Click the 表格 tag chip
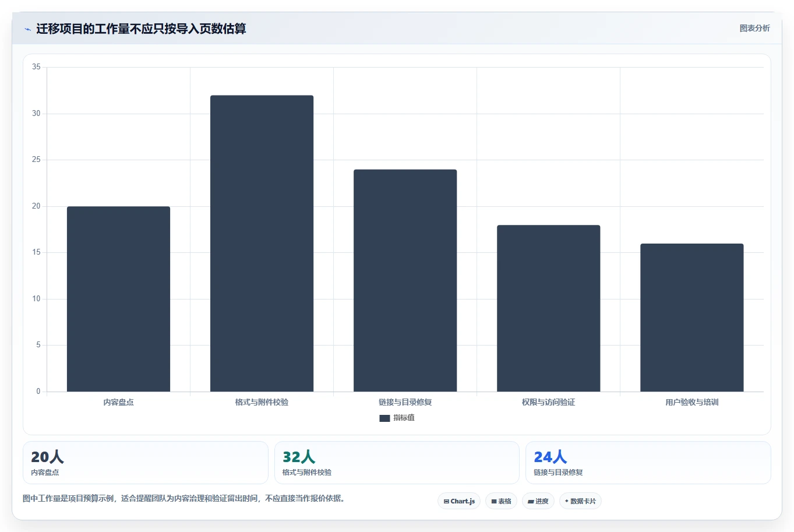794x532 pixels. [501, 501]
